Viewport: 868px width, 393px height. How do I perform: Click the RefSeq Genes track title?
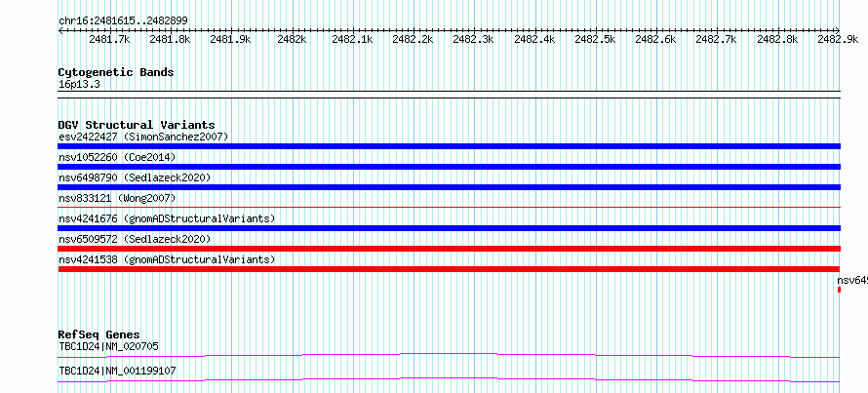point(99,334)
